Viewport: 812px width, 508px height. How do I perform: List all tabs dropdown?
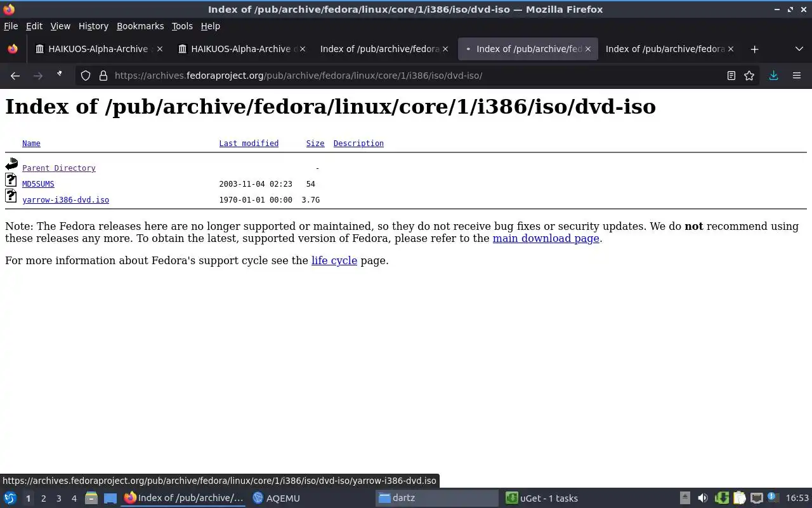click(799, 49)
